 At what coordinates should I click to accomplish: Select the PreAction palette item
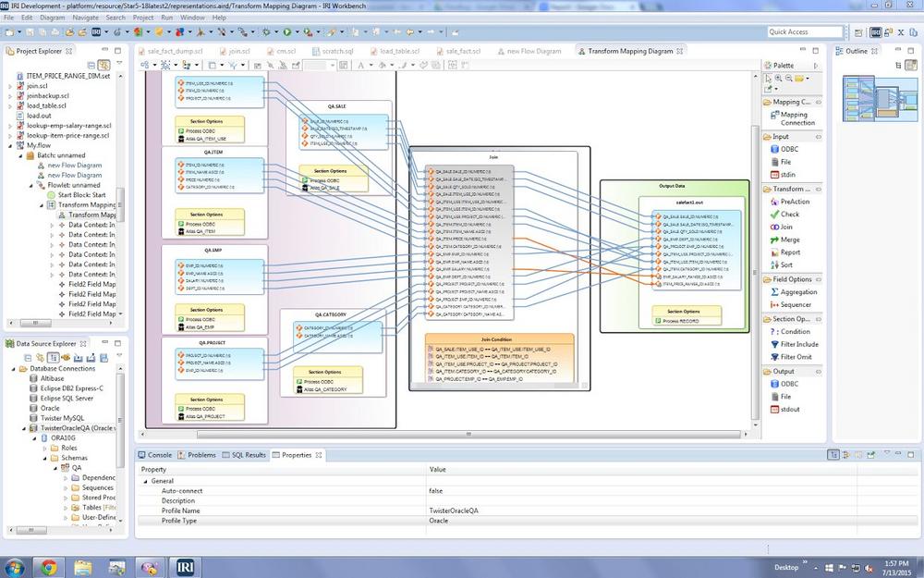click(x=794, y=201)
